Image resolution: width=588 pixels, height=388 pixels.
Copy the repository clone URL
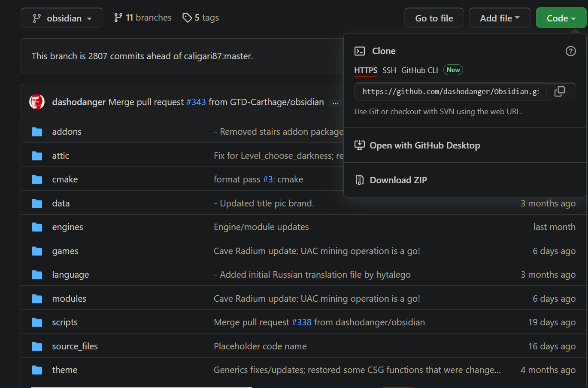pyautogui.click(x=561, y=91)
